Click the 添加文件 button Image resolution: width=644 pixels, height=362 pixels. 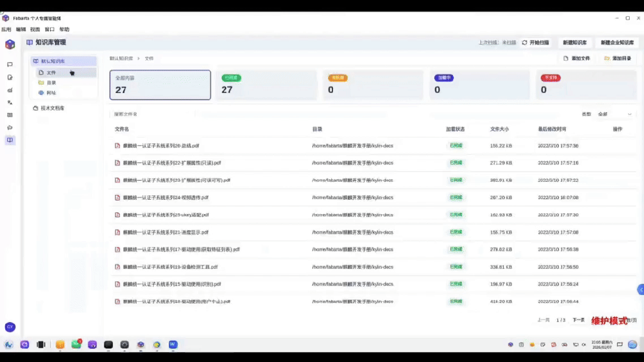(x=577, y=58)
